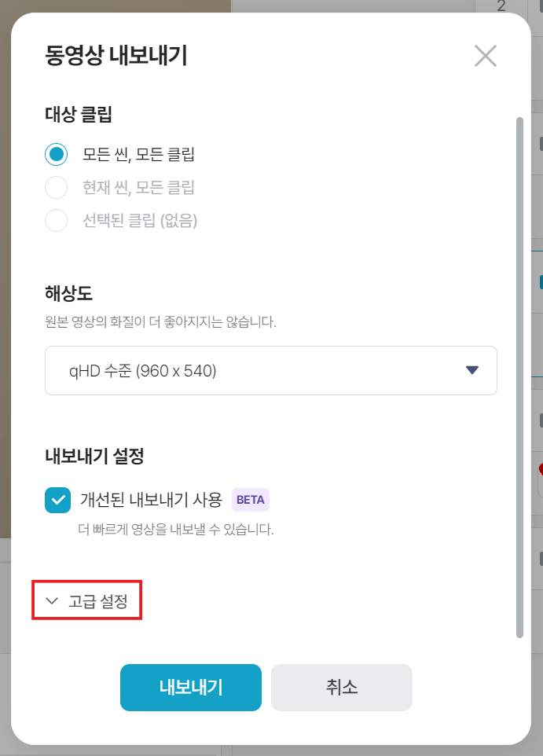Click the chevron icon beside 고급 설정
The height and width of the screenshot is (756, 543).
(53, 601)
